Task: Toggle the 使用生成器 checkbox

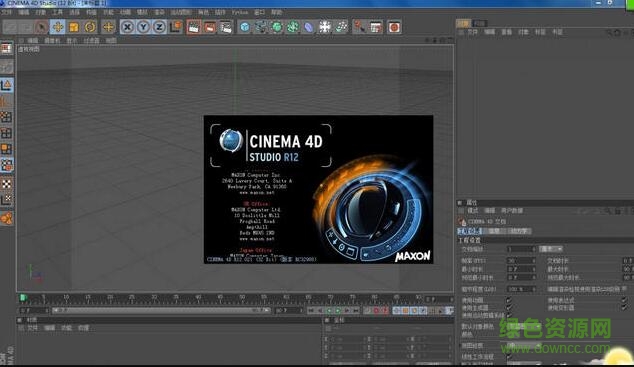Action: click(509, 308)
